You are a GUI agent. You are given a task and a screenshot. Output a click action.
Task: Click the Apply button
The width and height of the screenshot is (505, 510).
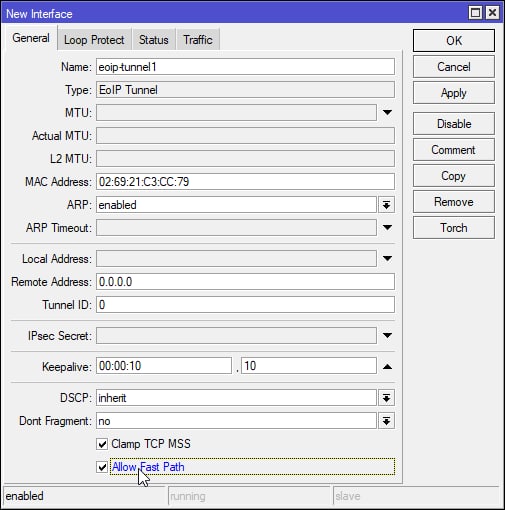[x=454, y=93]
